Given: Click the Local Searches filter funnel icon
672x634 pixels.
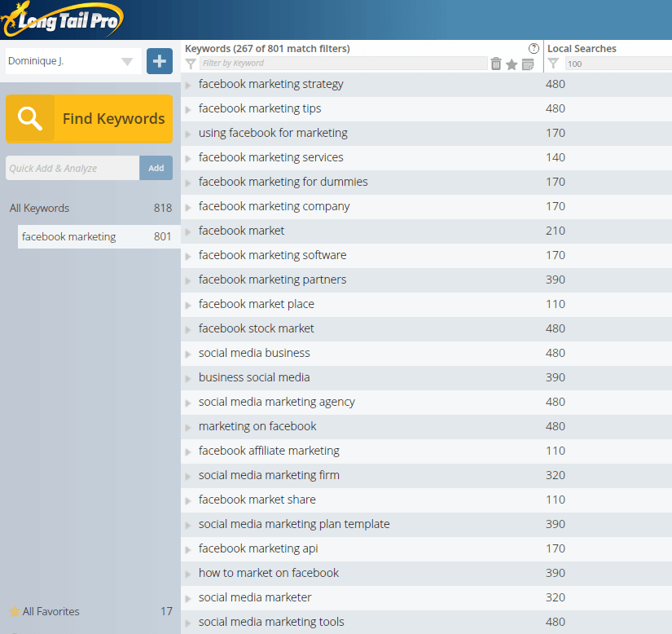Looking at the screenshot, I should click(553, 64).
